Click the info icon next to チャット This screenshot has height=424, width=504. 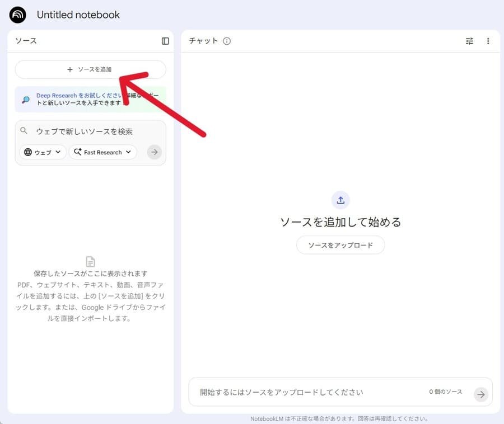[226, 40]
